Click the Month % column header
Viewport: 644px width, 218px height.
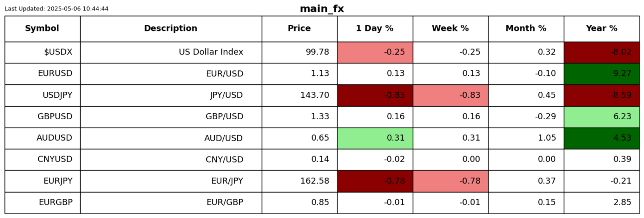(x=526, y=28)
